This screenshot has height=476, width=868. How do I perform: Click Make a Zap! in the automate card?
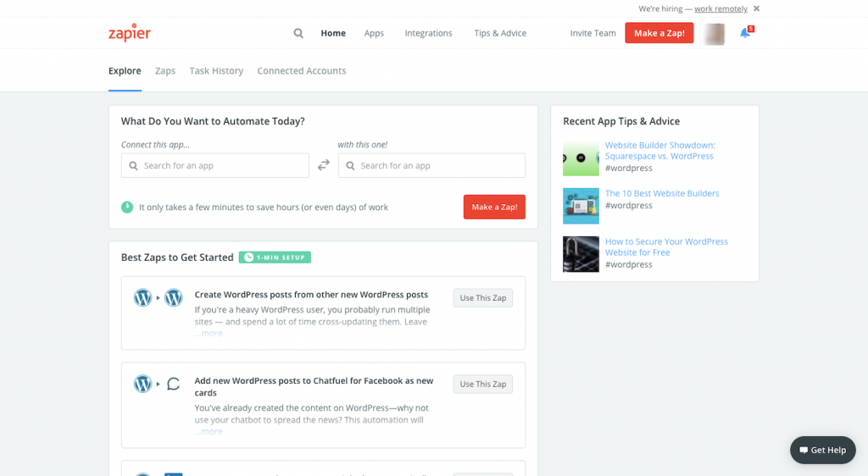[494, 207]
